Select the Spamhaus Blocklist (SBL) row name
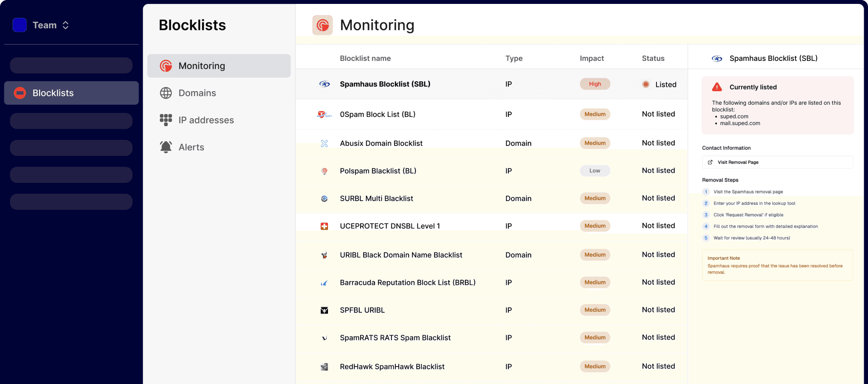Screen dimensions: 868x384 coord(385,84)
